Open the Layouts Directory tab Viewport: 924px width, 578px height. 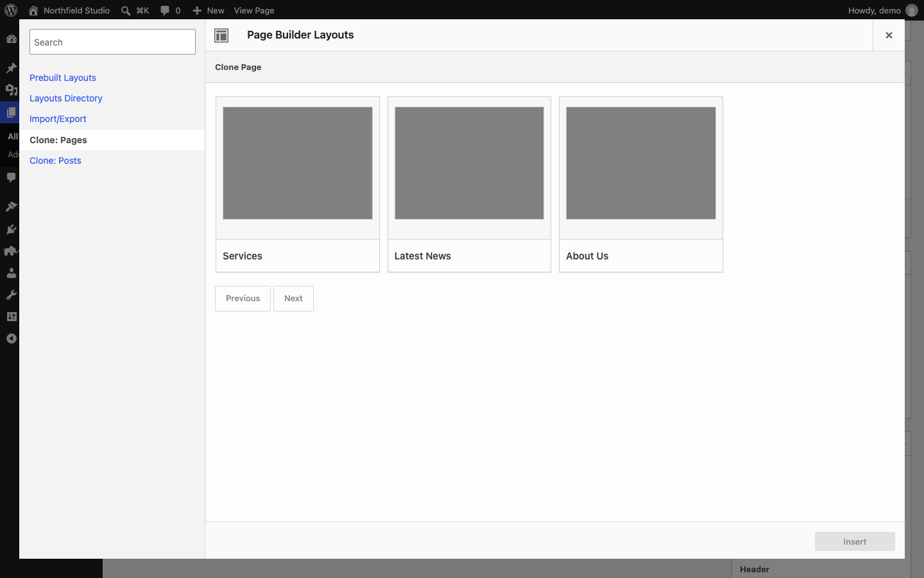point(66,98)
